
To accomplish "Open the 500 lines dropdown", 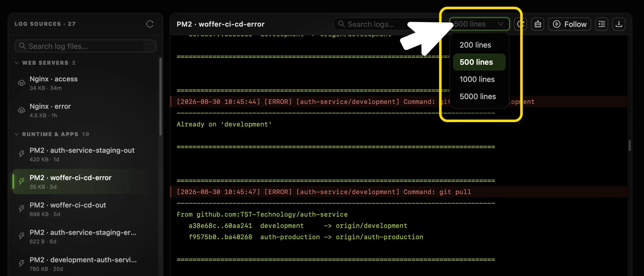I will tap(479, 24).
